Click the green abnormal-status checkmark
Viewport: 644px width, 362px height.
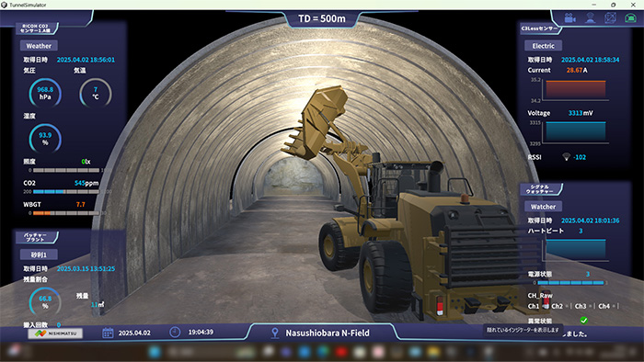583,320
